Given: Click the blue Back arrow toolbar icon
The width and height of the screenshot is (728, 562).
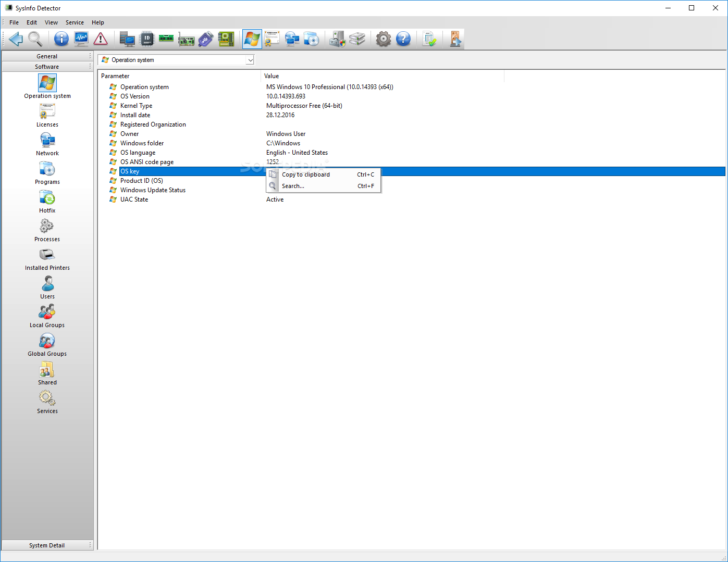Looking at the screenshot, I should click(16, 39).
